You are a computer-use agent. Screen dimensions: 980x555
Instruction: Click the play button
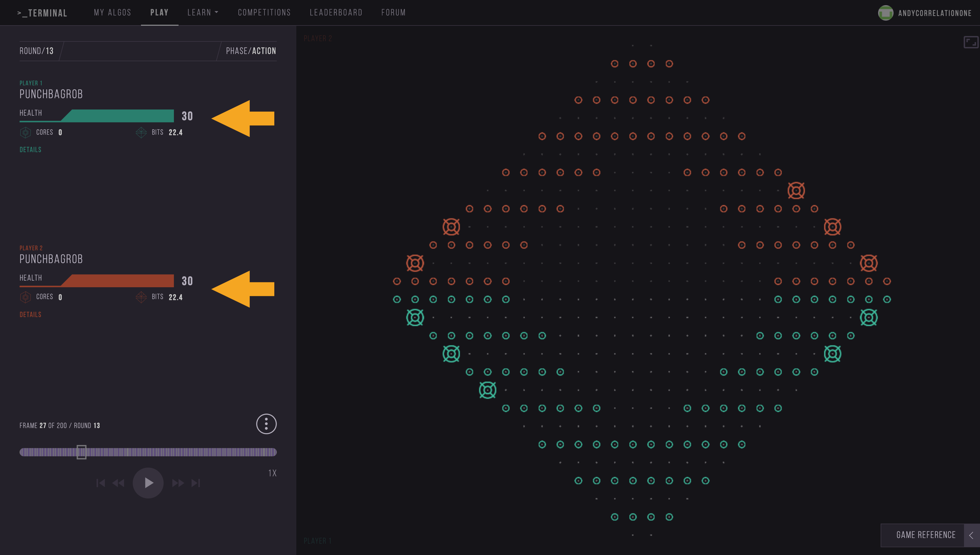tap(148, 483)
